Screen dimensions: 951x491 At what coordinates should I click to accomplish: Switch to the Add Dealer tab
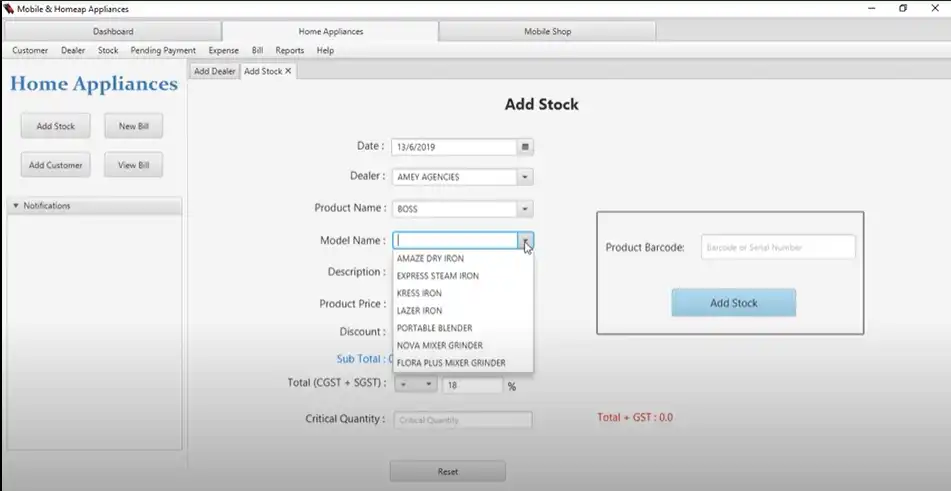tap(215, 71)
